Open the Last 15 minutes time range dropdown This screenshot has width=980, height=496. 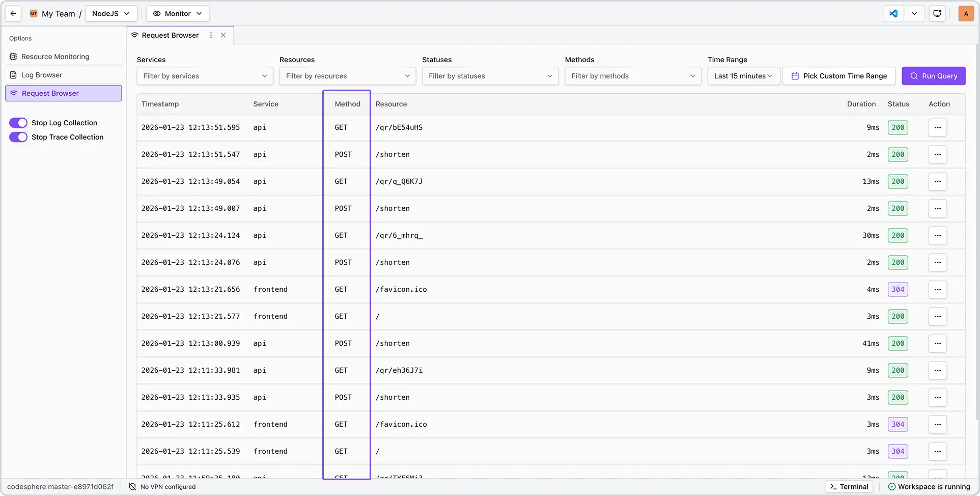(x=743, y=76)
